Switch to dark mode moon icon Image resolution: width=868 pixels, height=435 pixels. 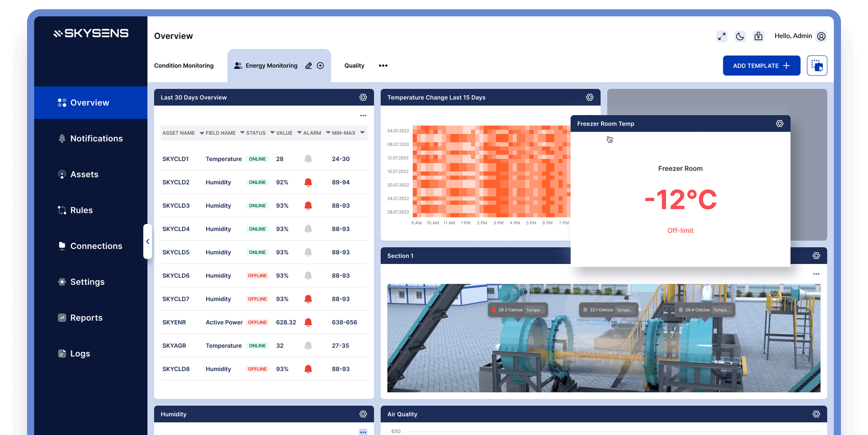(740, 36)
